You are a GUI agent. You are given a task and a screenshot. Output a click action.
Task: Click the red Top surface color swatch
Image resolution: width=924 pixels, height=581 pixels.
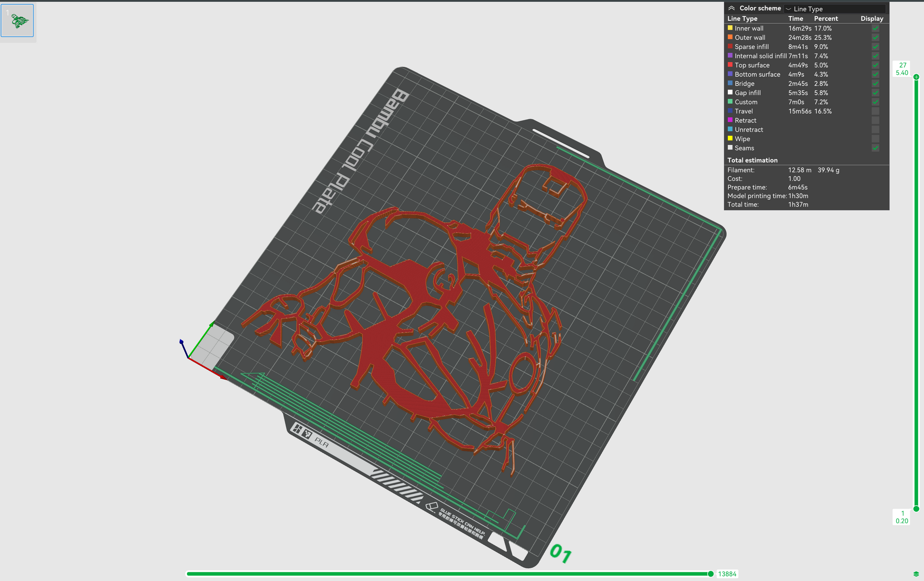tap(730, 65)
